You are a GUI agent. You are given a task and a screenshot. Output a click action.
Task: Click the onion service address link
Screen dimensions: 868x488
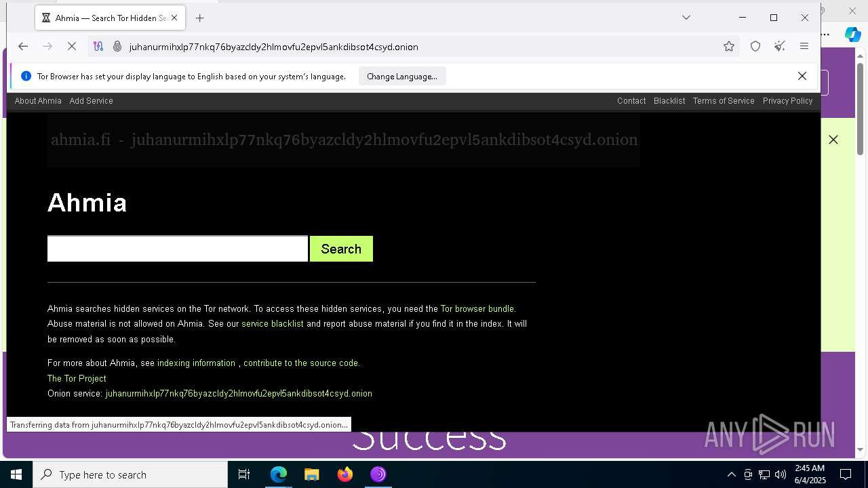[239, 394]
